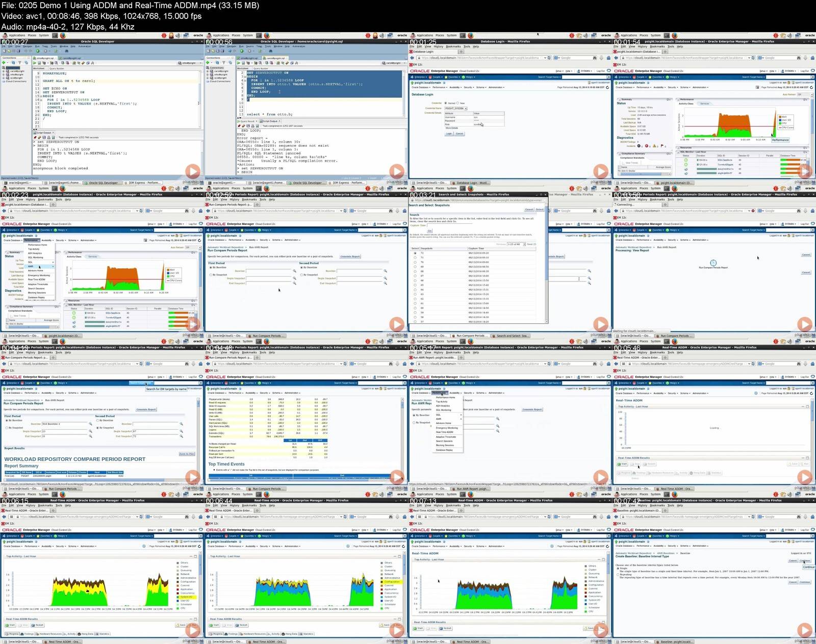Screen dimensions: 816x644
Task: Click play button on 00:02:52 frame
Action: coord(396,324)
